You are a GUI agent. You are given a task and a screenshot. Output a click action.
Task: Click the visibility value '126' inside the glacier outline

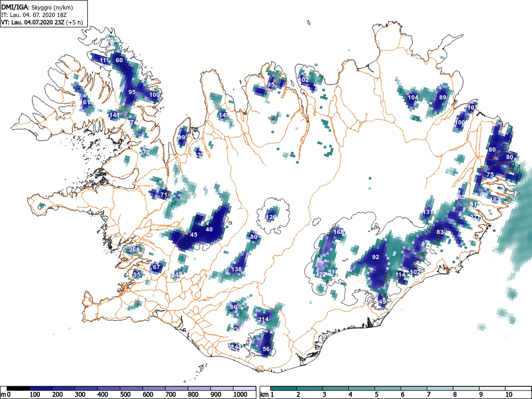(x=271, y=217)
